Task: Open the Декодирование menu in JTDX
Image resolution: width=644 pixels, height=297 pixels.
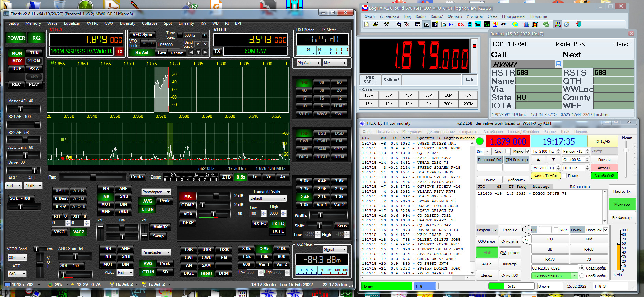Action: coord(441,132)
